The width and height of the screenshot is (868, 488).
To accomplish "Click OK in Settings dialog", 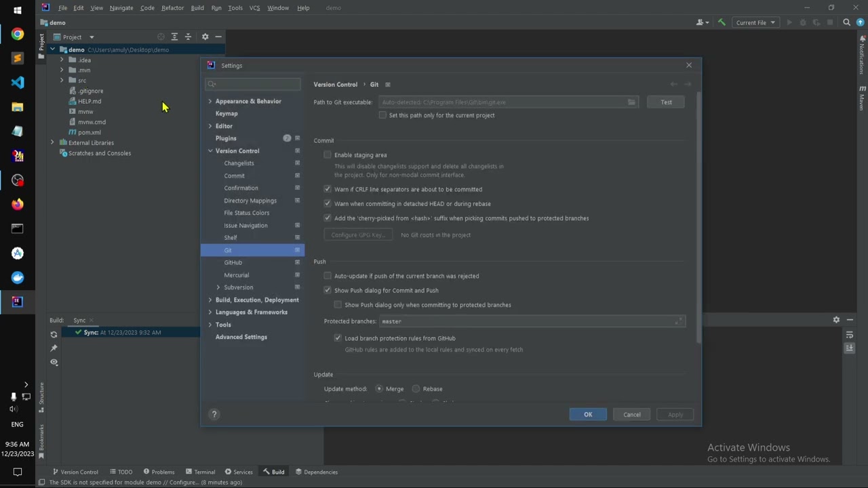I will (588, 415).
